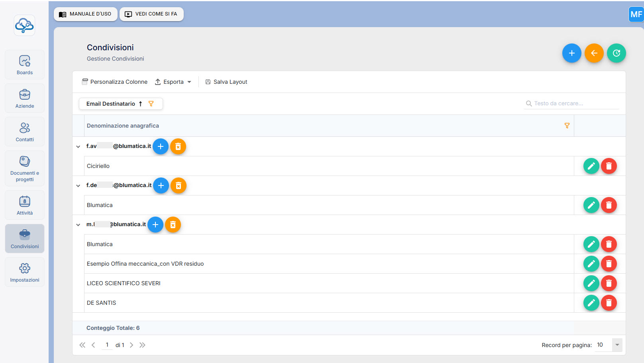
Task: Click the Salva Layout button
Action: (226, 82)
